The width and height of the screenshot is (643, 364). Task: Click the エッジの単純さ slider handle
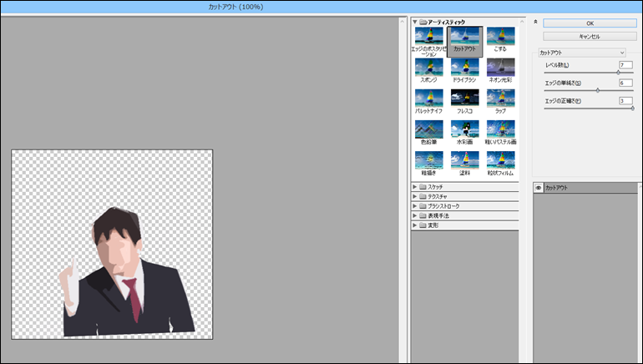click(x=597, y=90)
